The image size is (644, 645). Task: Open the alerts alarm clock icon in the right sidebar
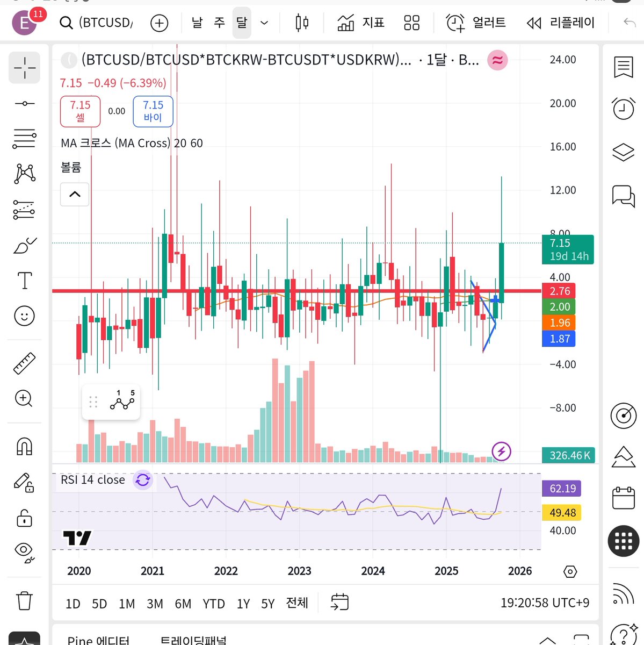coord(624,109)
